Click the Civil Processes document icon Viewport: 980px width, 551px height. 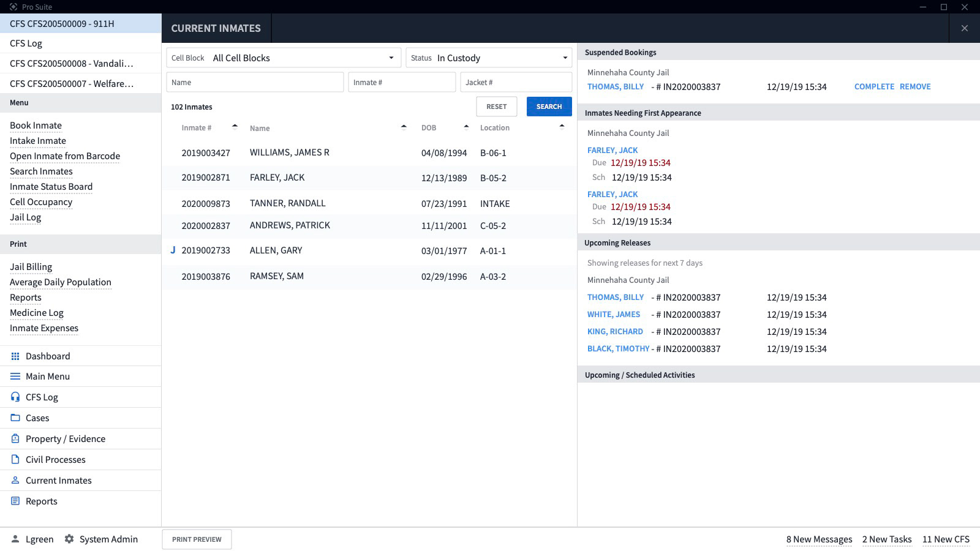point(15,460)
